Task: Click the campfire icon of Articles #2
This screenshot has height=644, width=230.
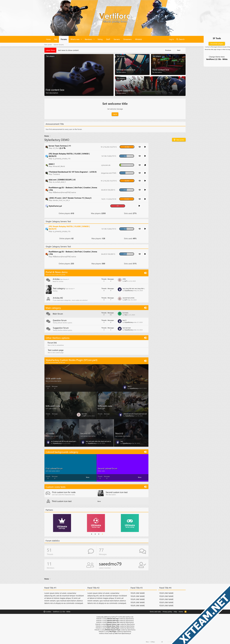Action: [48, 299]
